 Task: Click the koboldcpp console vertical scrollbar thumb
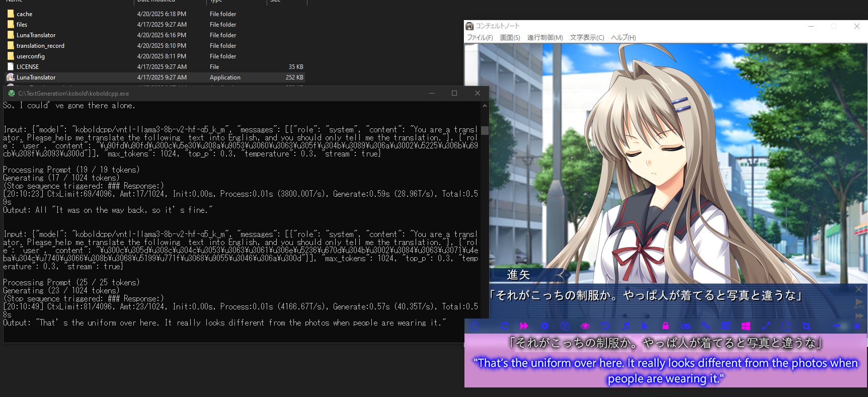click(x=485, y=130)
